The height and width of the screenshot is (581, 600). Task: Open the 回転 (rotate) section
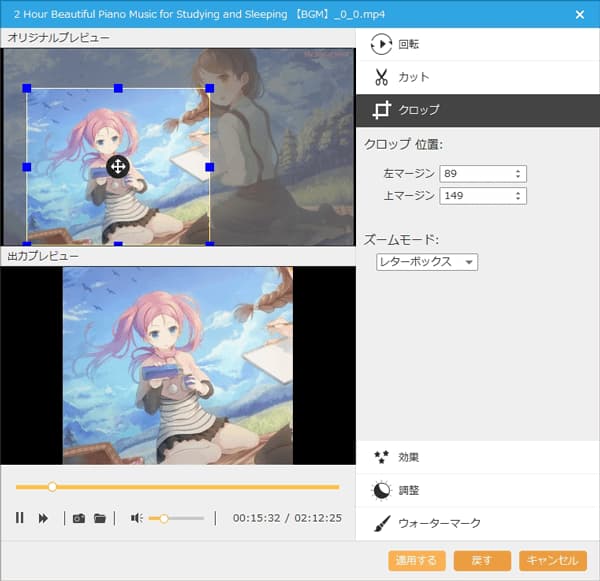coord(478,44)
